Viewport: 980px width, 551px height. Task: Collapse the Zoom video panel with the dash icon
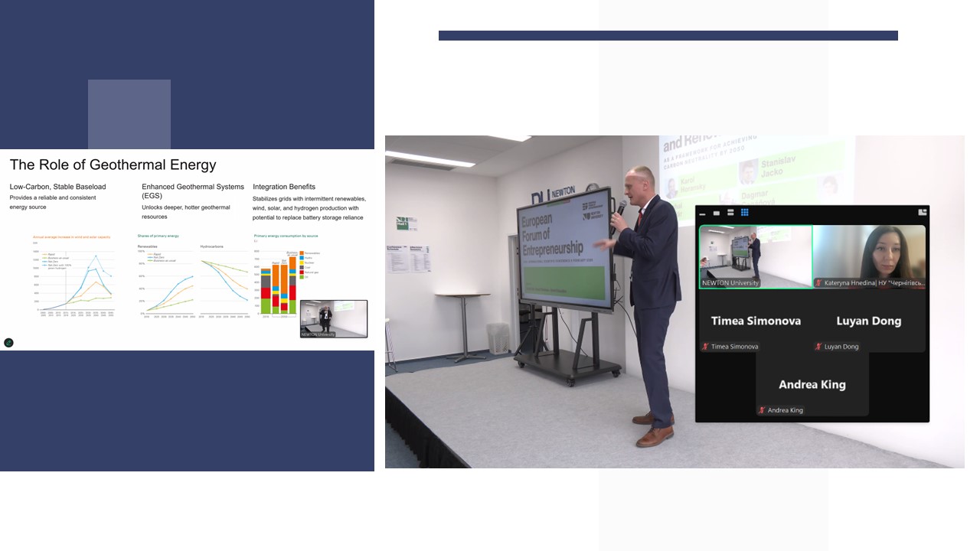click(x=702, y=214)
